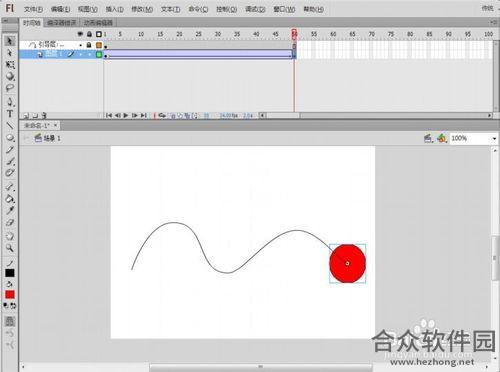500x372 pixels.
Task: Click the red circle on the stage
Action: coord(347,263)
